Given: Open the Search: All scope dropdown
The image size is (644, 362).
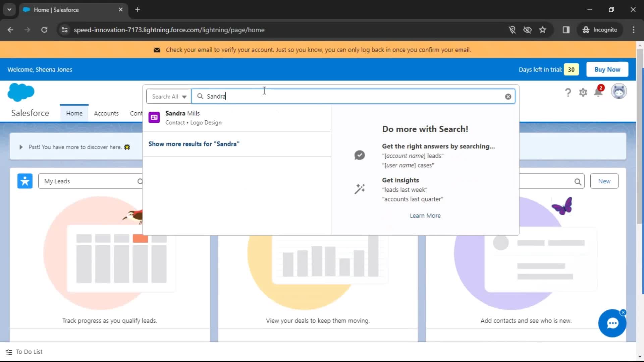Looking at the screenshot, I should (169, 97).
